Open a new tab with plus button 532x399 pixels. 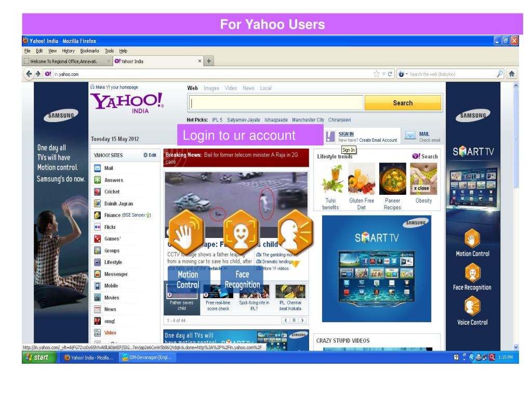click(x=209, y=61)
